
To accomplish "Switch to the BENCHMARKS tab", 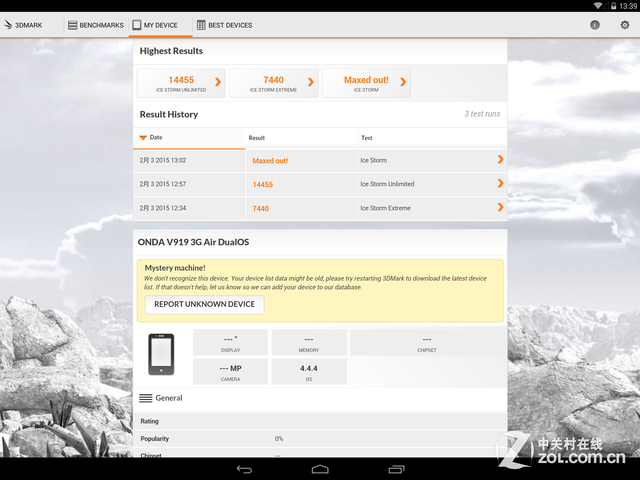I will pos(96,25).
